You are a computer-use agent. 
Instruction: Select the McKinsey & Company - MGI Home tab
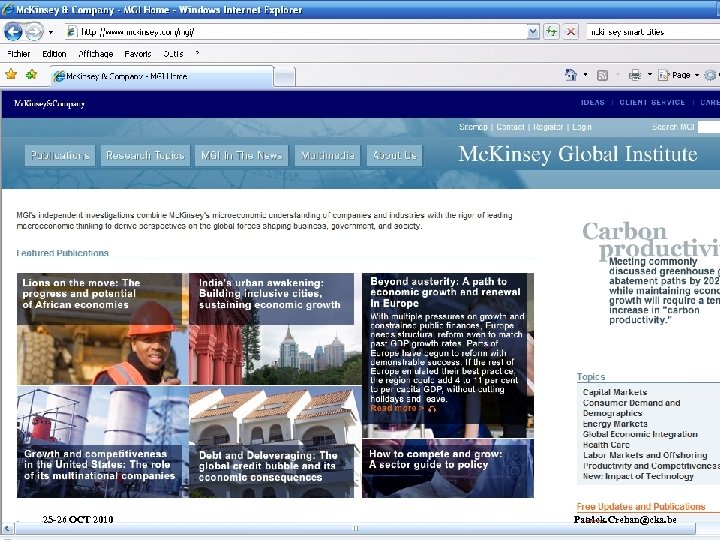pos(162,76)
